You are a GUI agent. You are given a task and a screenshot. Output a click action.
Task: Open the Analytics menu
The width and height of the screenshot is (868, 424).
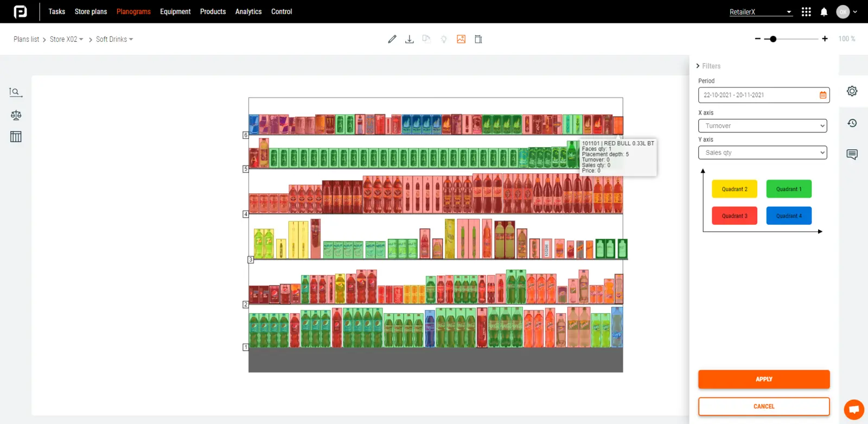248,11
